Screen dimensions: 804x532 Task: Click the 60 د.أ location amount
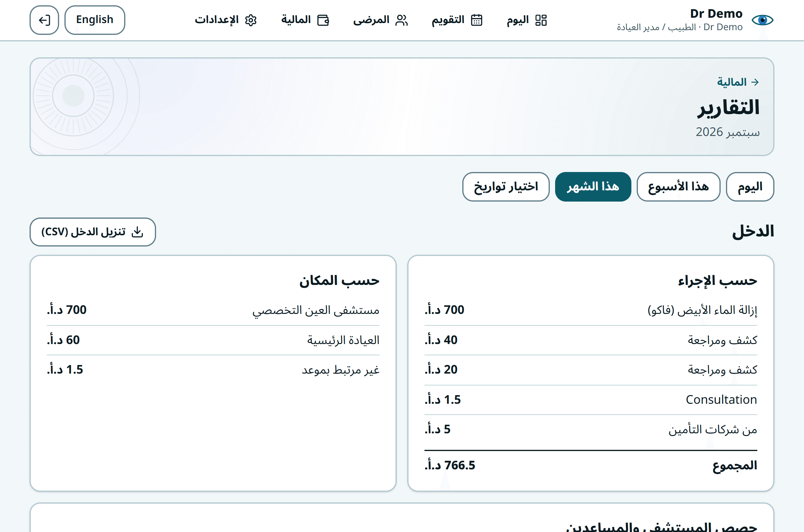(x=63, y=340)
